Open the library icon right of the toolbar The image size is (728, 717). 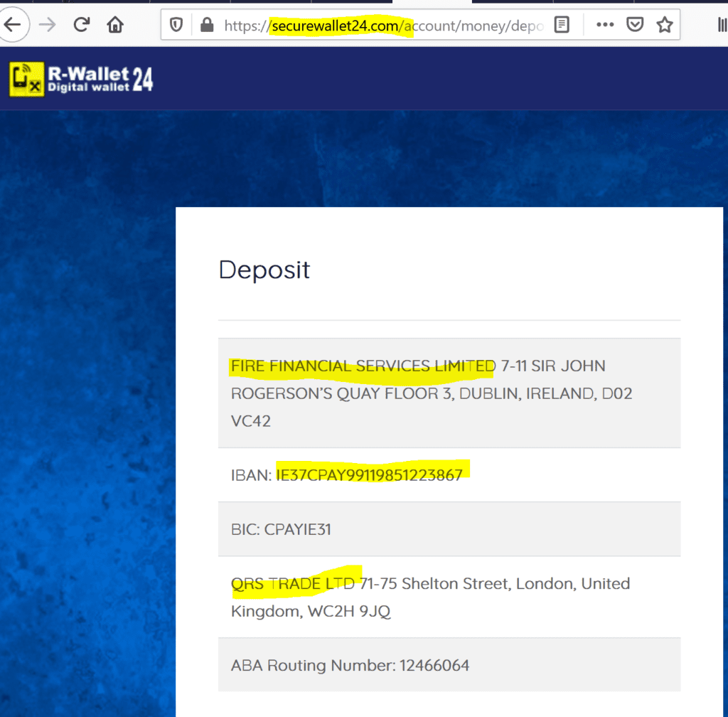pyautogui.click(x=721, y=24)
